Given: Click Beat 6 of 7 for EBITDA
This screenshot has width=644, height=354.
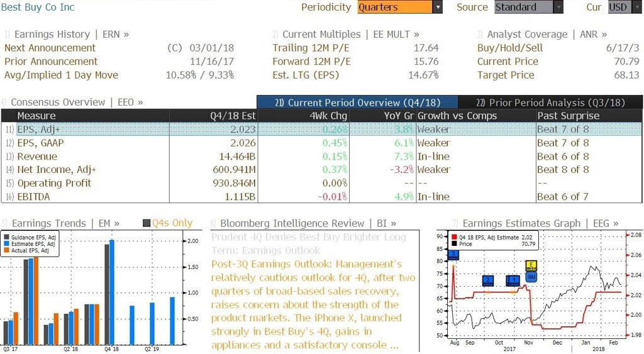Looking at the screenshot, I should (x=563, y=197).
